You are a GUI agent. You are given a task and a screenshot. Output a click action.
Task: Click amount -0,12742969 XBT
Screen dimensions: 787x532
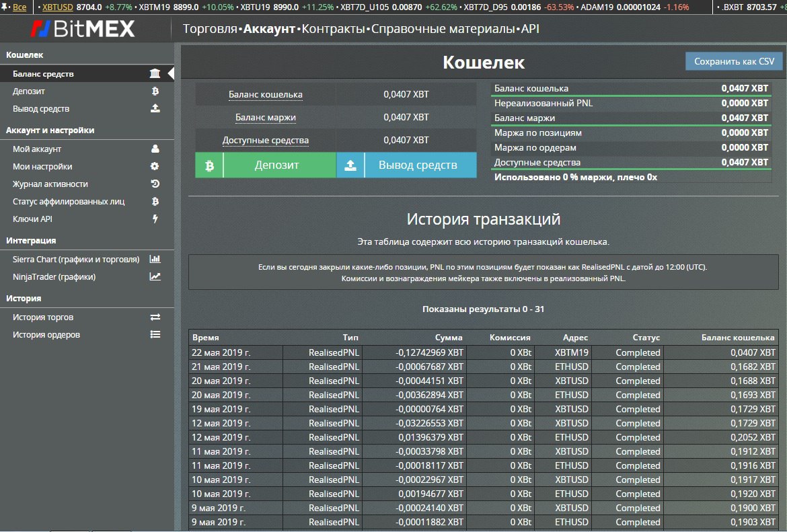pyautogui.click(x=430, y=353)
